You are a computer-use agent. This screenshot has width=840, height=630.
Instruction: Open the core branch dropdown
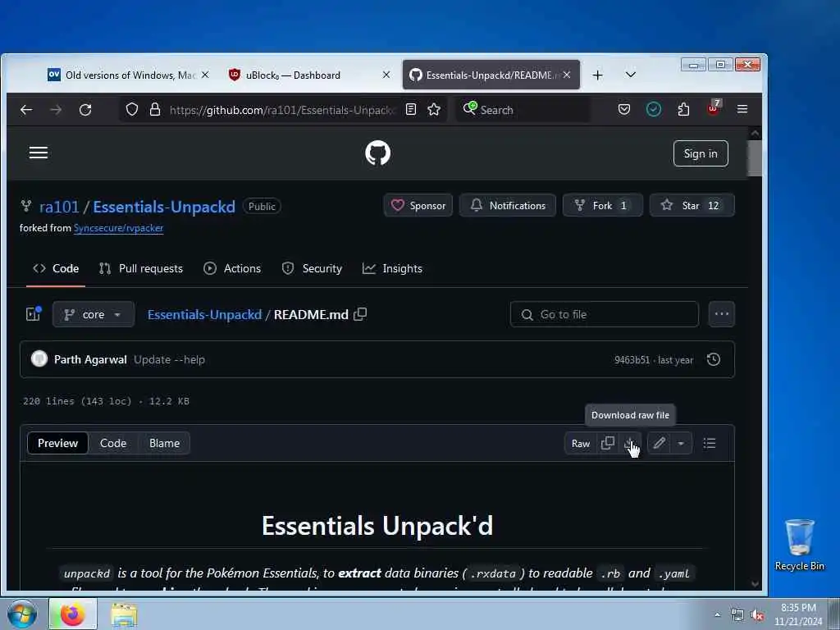[94, 314]
